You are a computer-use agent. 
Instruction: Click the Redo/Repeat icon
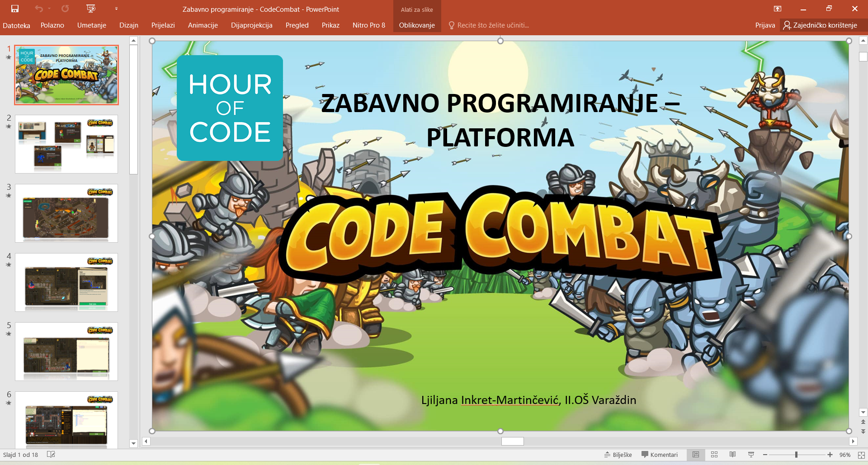(x=65, y=9)
